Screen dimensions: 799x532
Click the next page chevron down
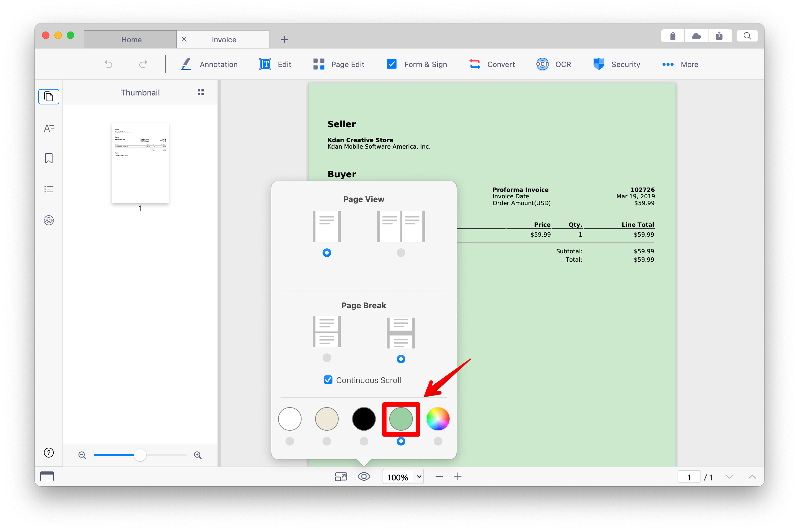click(x=729, y=477)
